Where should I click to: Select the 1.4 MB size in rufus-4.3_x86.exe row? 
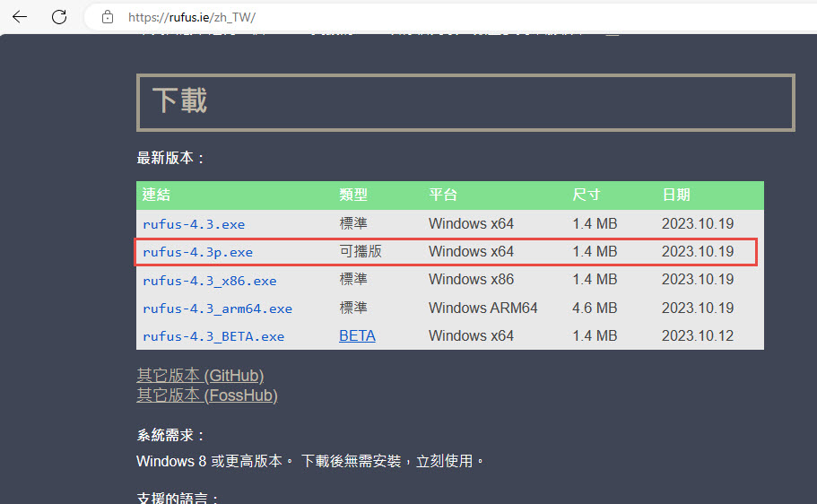pos(595,280)
